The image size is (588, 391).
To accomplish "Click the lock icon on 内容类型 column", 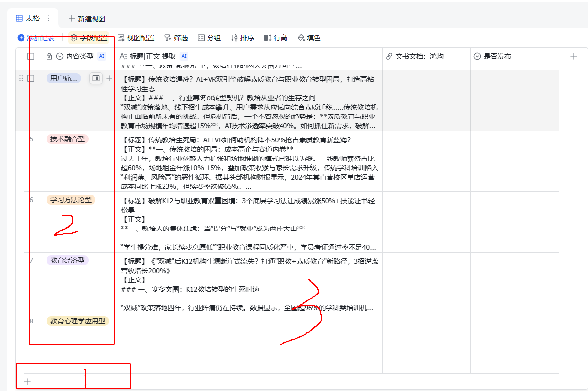I will (x=49, y=56).
